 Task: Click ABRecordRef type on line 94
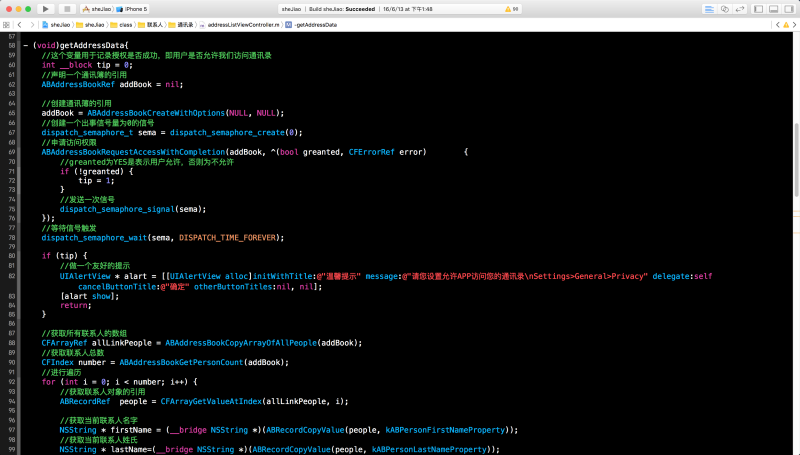click(x=85, y=401)
